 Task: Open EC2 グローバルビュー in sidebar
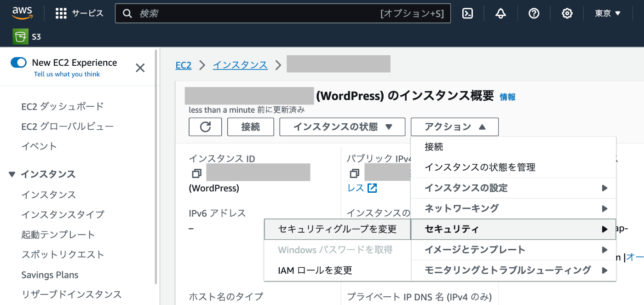click(68, 127)
